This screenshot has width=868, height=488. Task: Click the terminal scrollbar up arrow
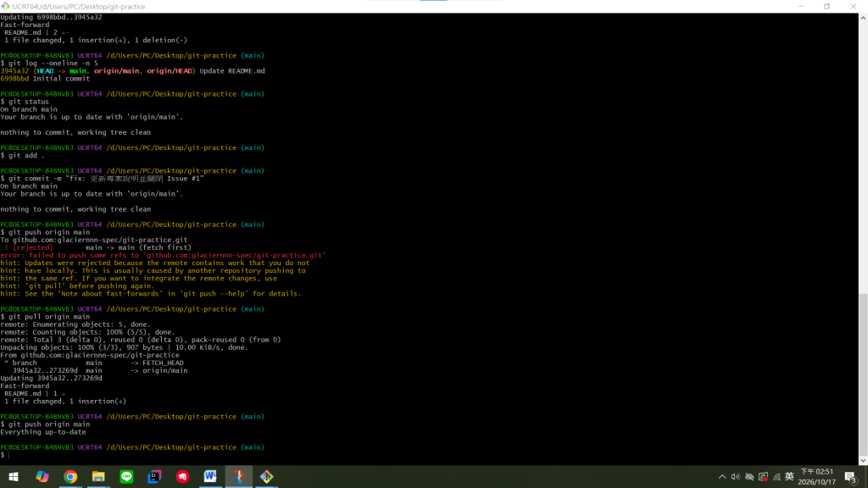pos(863,18)
